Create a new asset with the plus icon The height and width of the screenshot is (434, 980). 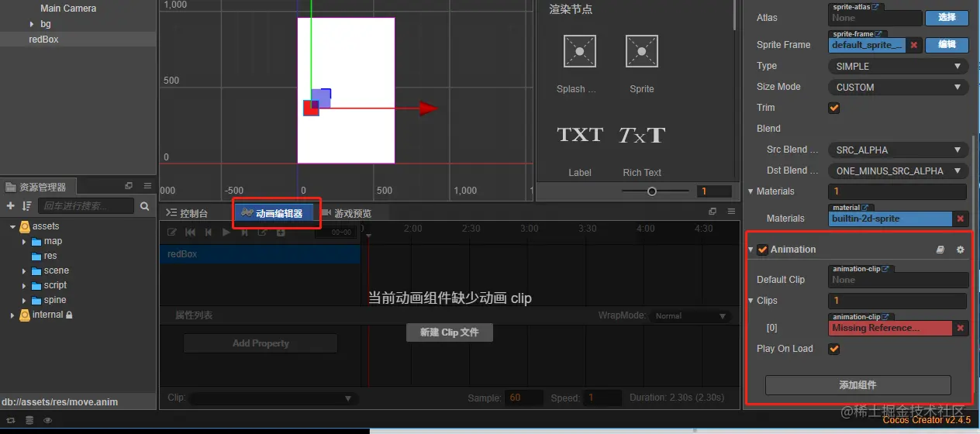11,206
